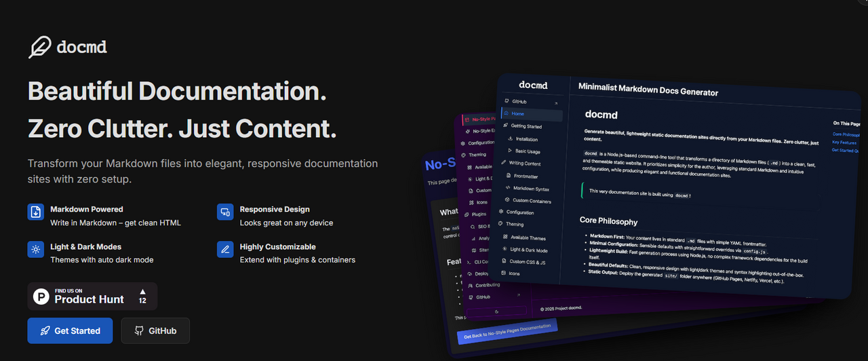Click the Highly Customizable pen icon
This screenshot has height=361, width=868.
click(x=225, y=250)
